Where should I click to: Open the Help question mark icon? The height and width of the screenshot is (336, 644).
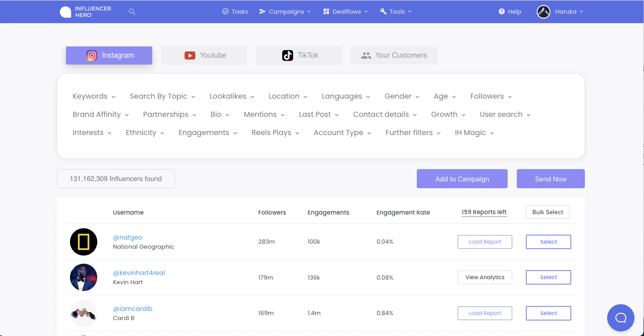click(x=501, y=11)
